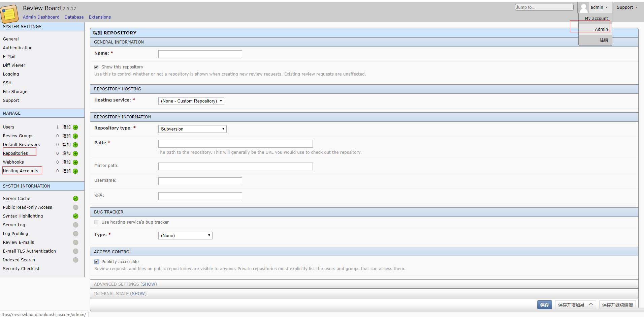Click the green plus for Hosting Accounts
Image resolution: width=644 pixels, height=317 pixels.
75,171
